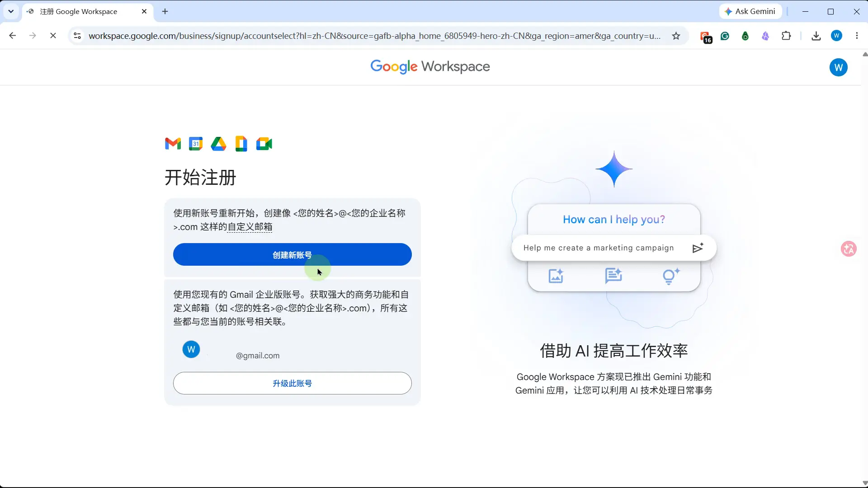Viewport: 868px width, 488px height.
Task: Expand the tab search dropdown
Action: point(11,11)
